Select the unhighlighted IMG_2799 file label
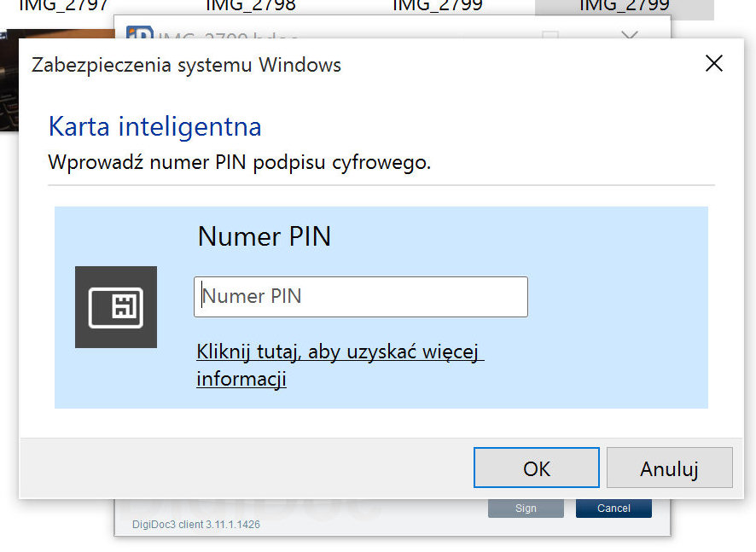 (x=437, y=6)
